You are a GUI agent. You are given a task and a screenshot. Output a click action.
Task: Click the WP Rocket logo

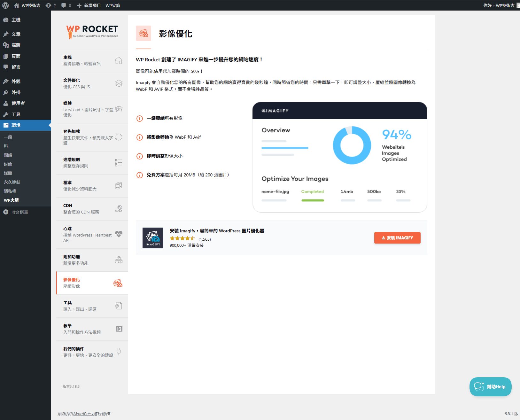92,32
